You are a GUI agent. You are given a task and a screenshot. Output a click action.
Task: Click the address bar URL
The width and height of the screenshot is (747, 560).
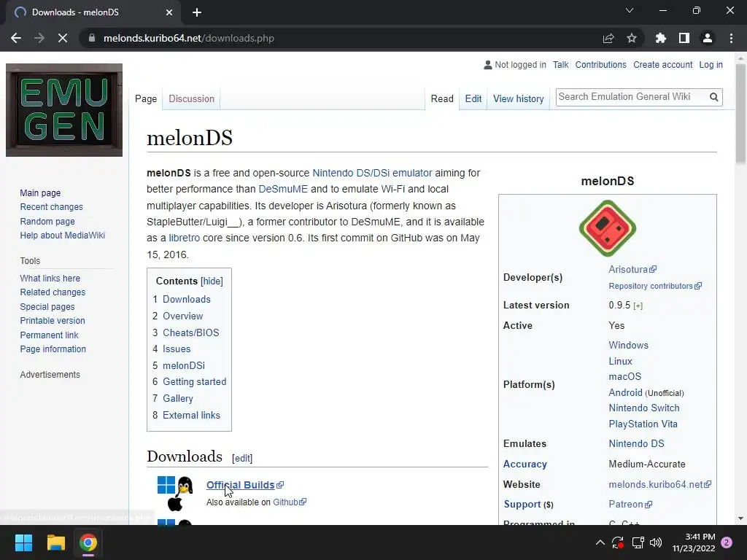pyautogui.click(x=189, y=38)
